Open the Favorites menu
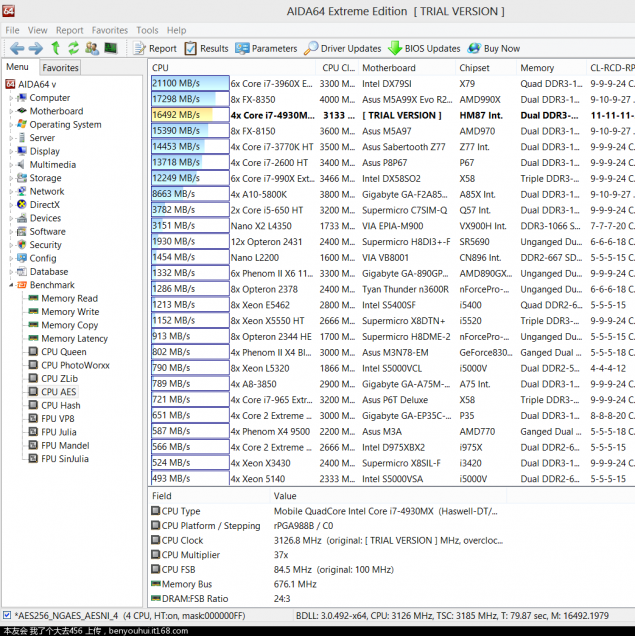Viewport: 635px width, 636px height. pos(109,30)
